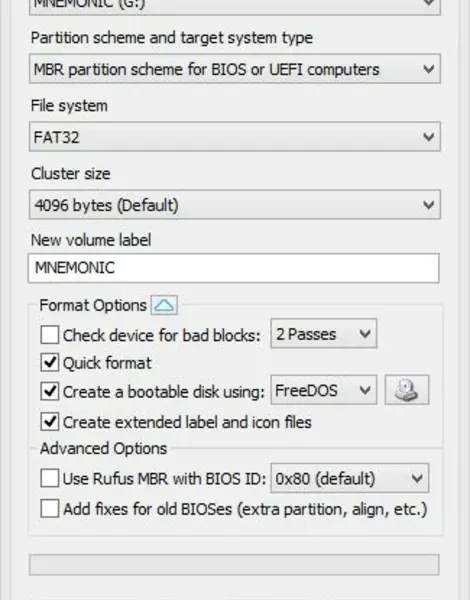Open the 0x80 (default) BIOS ID dropdown
This screenshot has width=470, height=600.
click(349, 478)
